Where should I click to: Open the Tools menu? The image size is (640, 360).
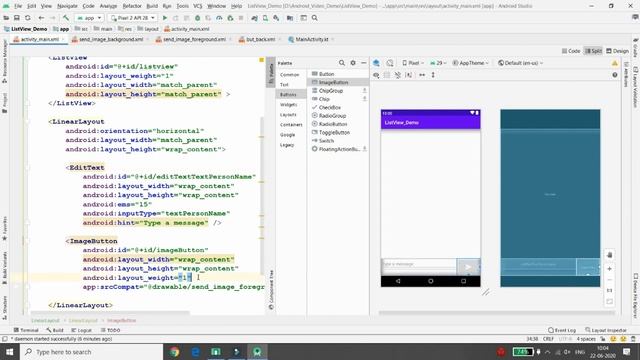182,6
